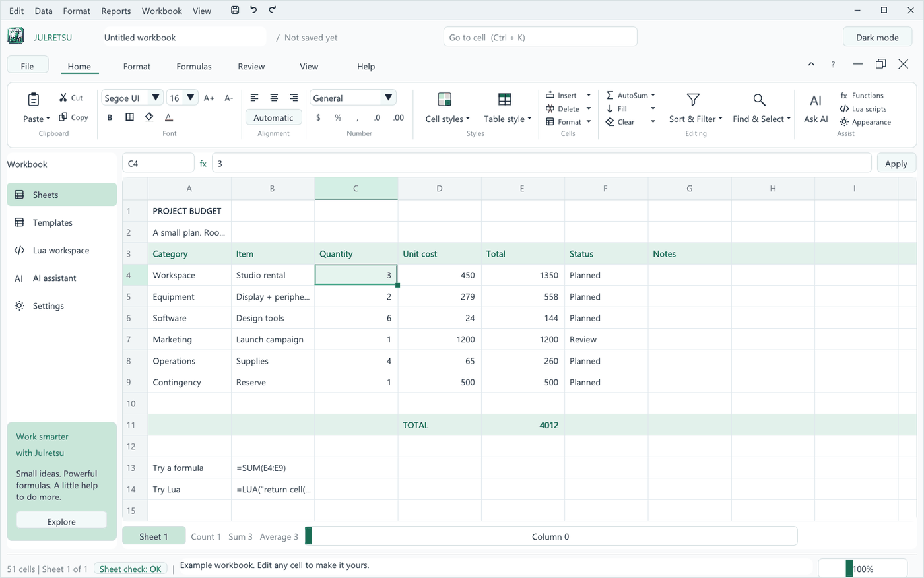Open the Reports menu
This screenshot has height=578, width=924.
116,11
